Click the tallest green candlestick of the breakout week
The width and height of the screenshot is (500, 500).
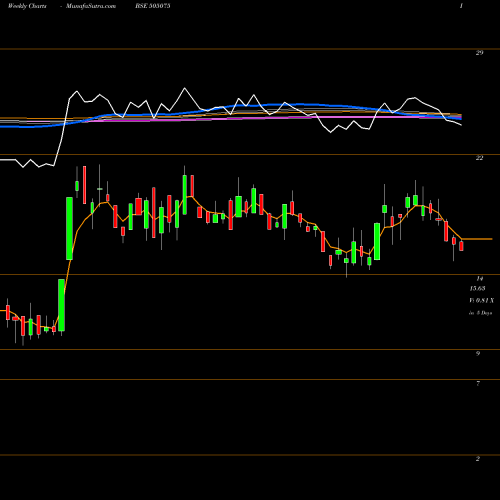tap(69, 228)
